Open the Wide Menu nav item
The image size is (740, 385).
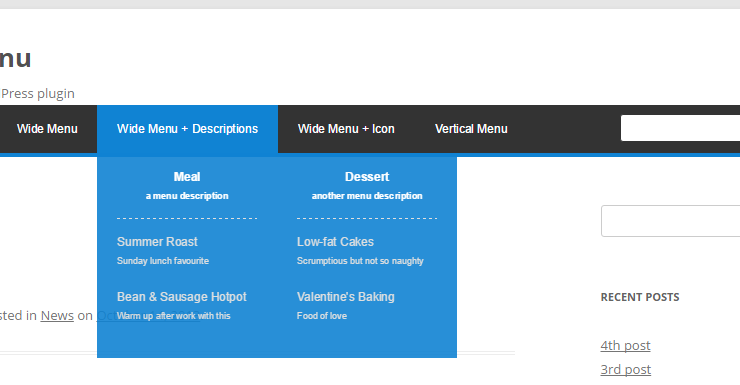47,129
